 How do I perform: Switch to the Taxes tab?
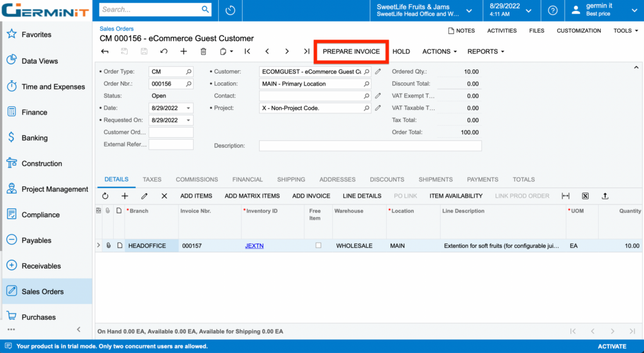pyautogui.click(x=152, y=179)
